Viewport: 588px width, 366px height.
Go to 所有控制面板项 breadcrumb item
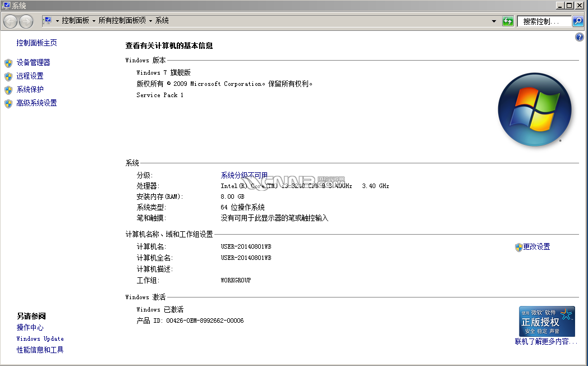(122, 21)
